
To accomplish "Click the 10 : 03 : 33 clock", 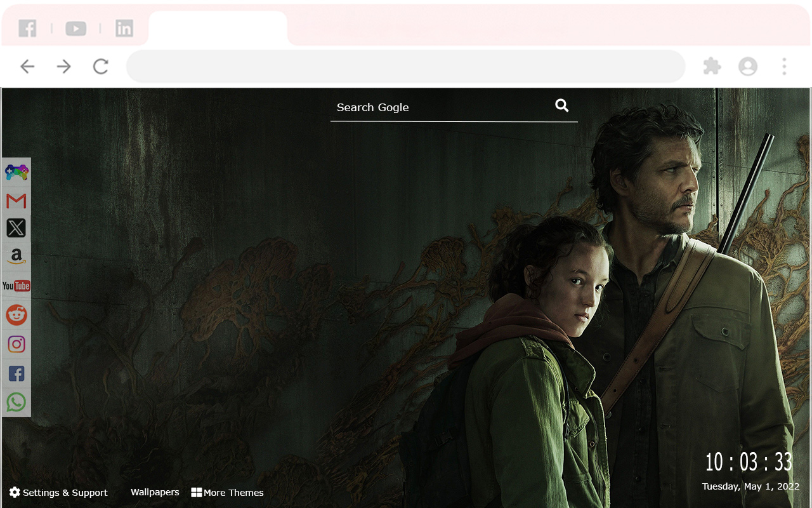I will click(749, 462).
